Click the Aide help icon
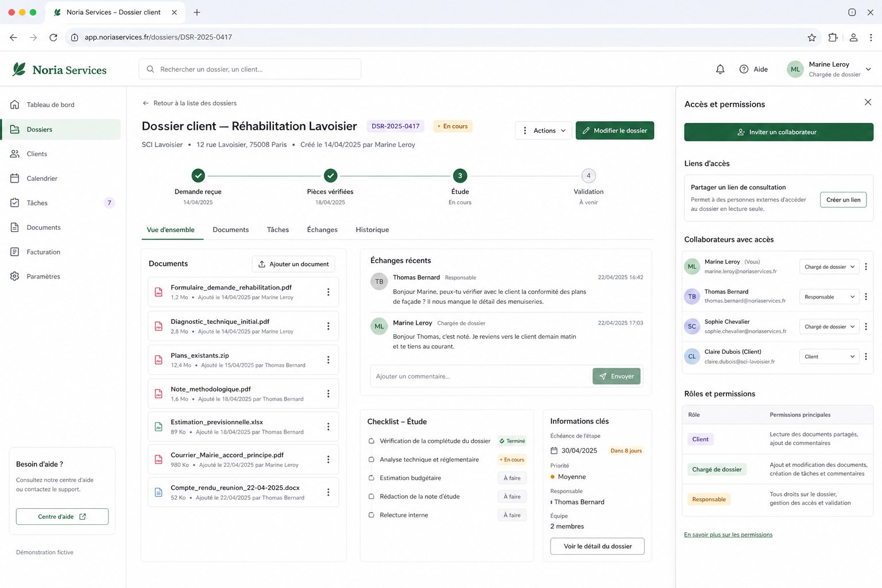This screenshot has height=588, width=882. pos(744,69)
